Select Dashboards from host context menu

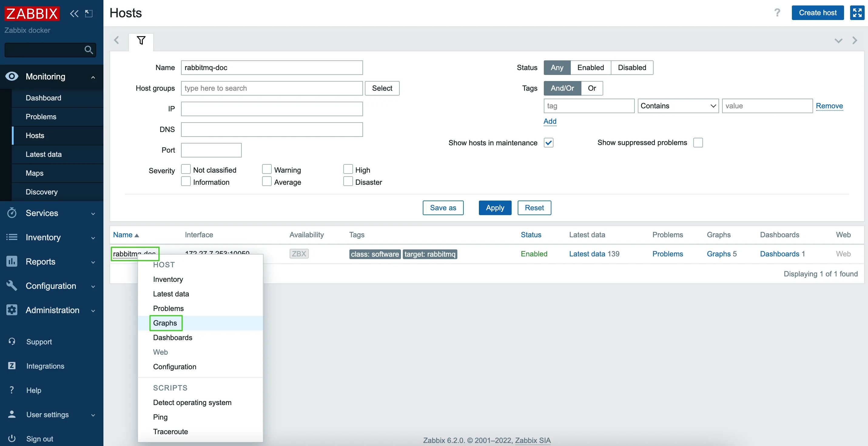pos(172,337)
